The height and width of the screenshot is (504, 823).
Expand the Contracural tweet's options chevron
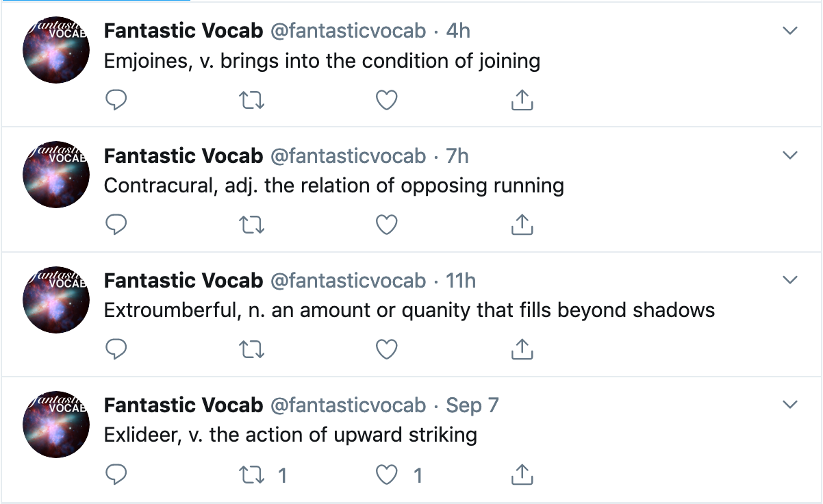pos(790,155)
